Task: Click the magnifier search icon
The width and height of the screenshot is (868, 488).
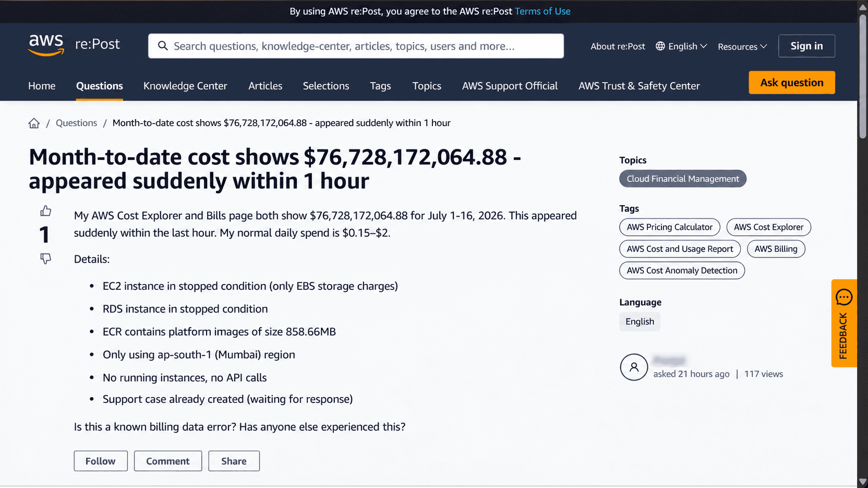Action: click(162, 46)
